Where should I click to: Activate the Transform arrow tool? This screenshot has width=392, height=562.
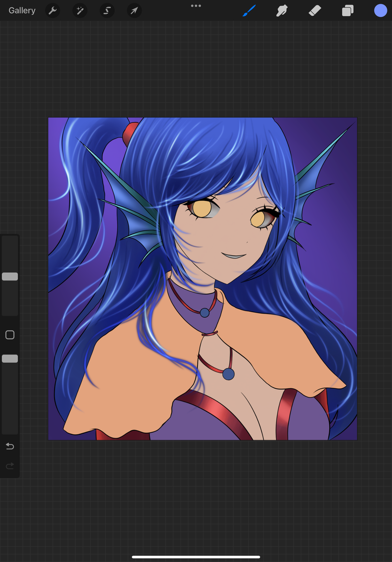click(134, 10)
